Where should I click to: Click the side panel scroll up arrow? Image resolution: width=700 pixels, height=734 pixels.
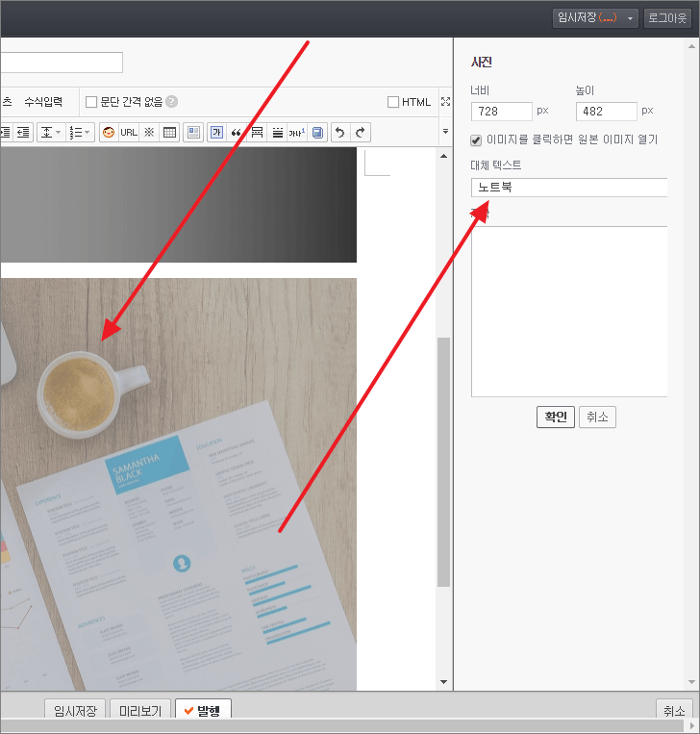pyautogui.click(x=691, y=46)
